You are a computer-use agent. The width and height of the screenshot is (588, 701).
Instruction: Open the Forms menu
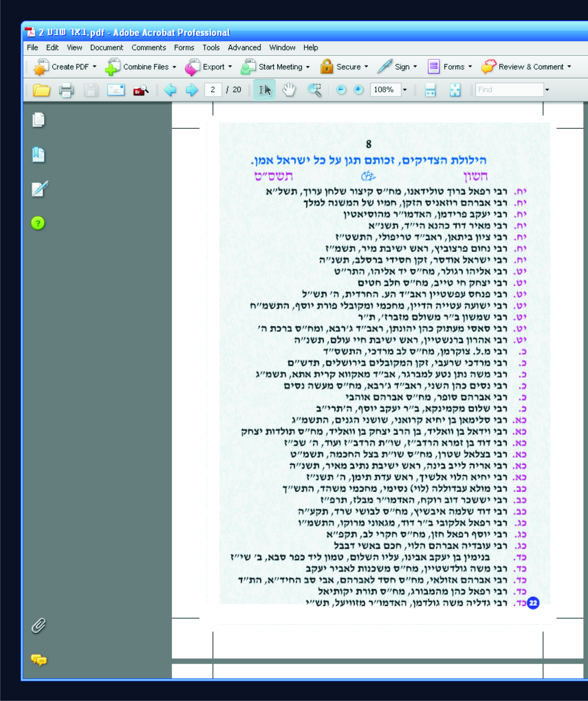[184, 47]
